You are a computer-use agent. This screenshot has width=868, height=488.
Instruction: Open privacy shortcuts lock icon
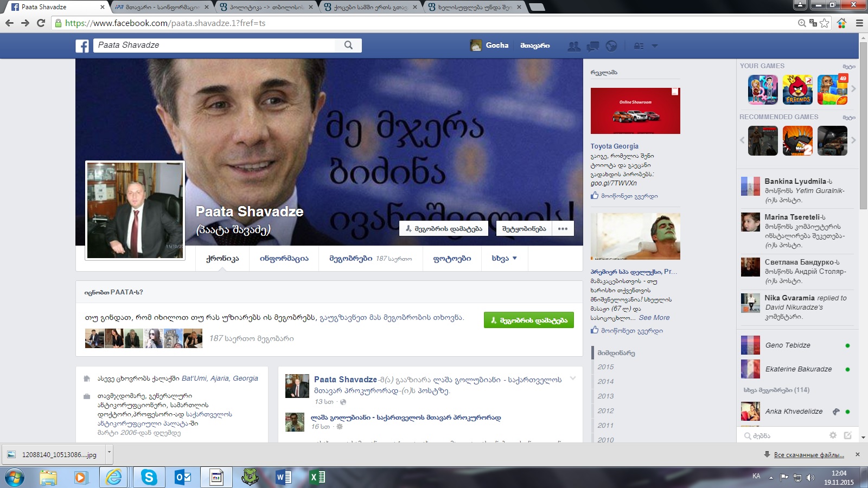click(x=639, y=46)
